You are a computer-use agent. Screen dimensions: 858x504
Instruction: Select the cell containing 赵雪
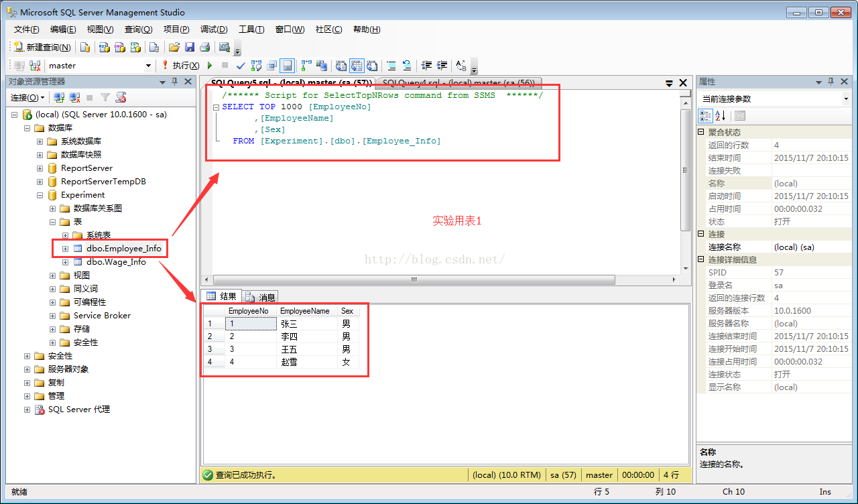(x=308, y=362)
